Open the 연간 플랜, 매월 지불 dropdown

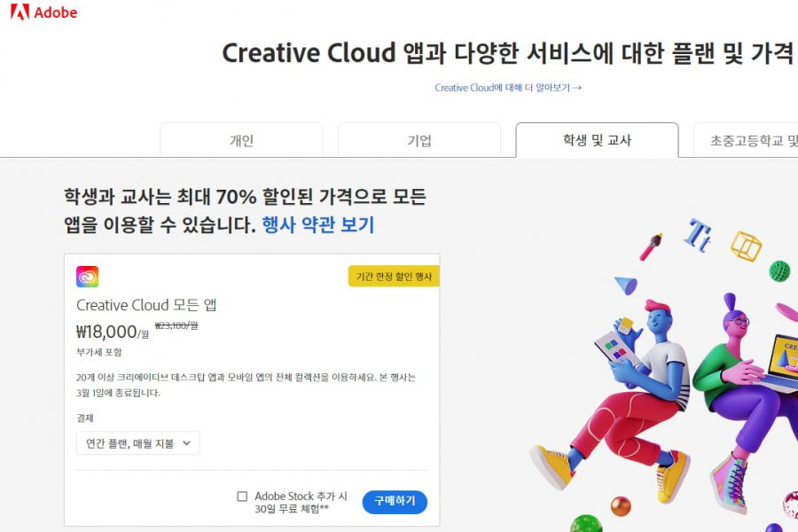click(x=138, y=443)
